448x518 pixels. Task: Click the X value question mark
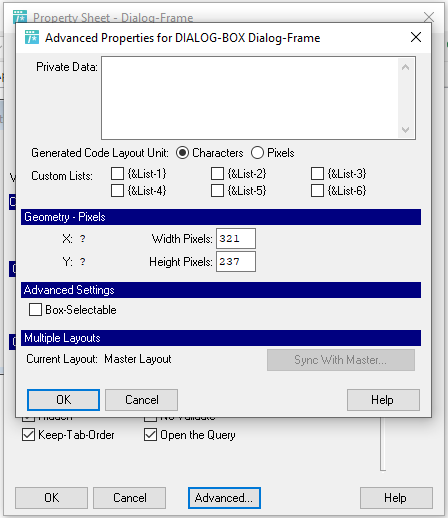coord(82,239)
